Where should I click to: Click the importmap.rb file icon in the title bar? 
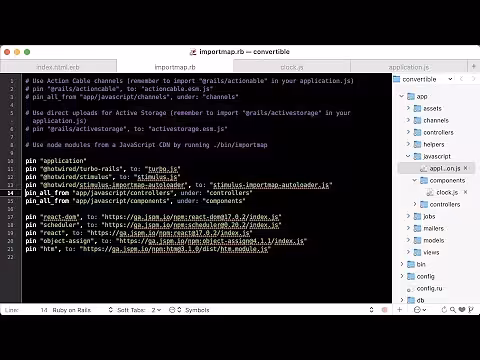tap(193, 52)
